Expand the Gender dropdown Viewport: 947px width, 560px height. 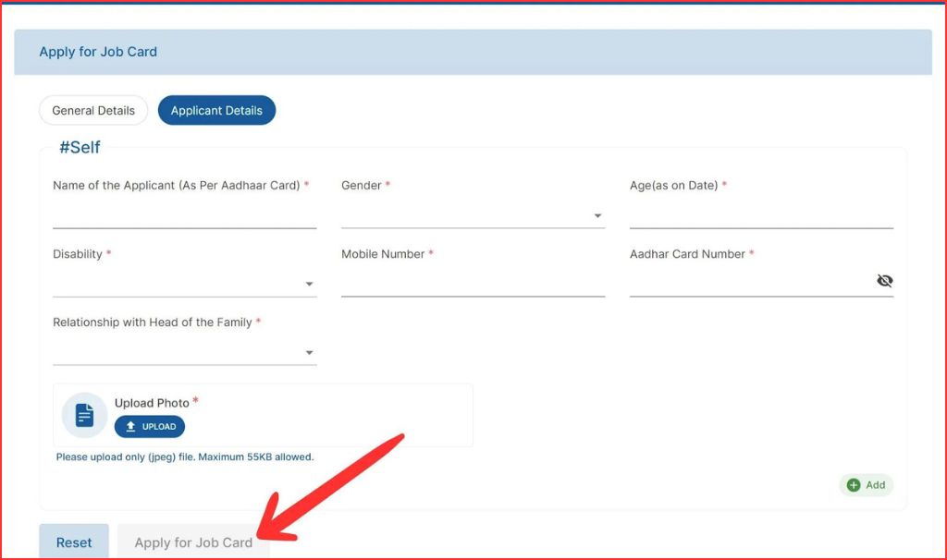pos(472,215)
